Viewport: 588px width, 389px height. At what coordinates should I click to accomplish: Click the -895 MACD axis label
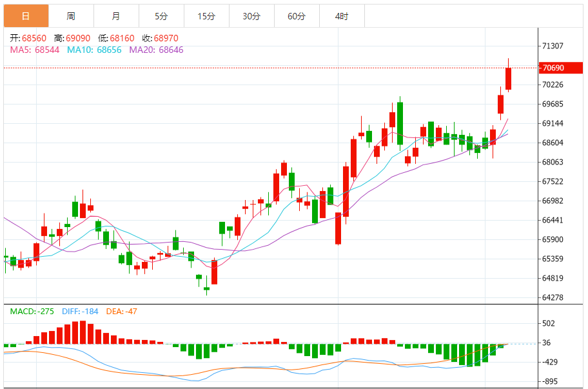[x=550, y=381]
